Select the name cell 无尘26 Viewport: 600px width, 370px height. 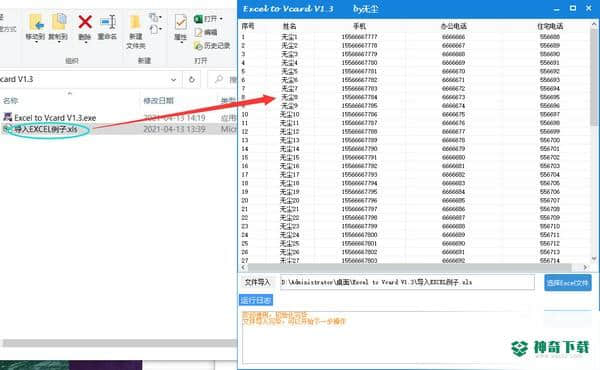click(x=289, y=252)
